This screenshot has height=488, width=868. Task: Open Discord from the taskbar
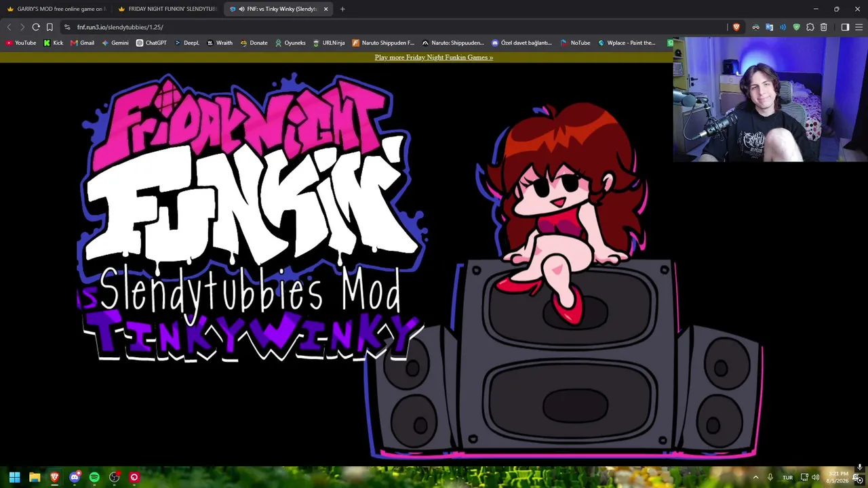[75, 477]
